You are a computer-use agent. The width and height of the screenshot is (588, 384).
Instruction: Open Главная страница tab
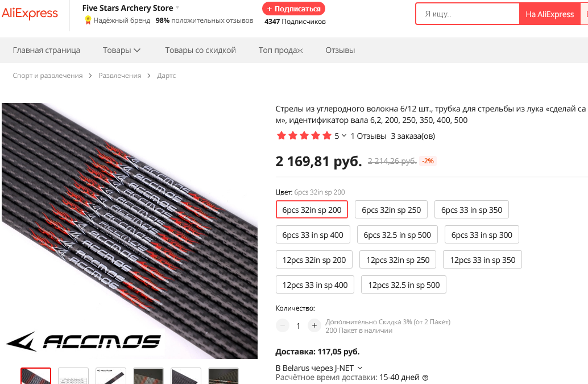pos(47,50)
